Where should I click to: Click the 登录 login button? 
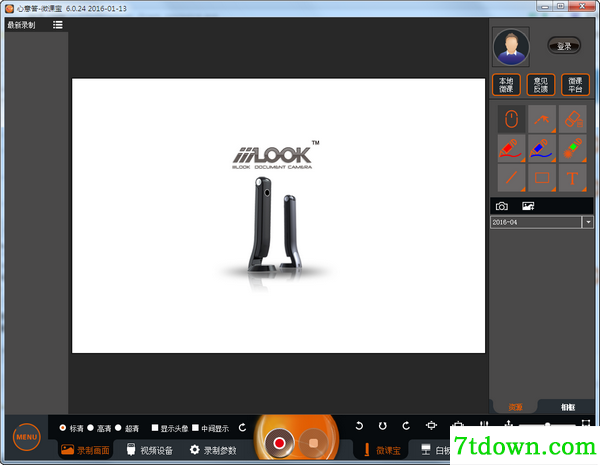[564, 46]
